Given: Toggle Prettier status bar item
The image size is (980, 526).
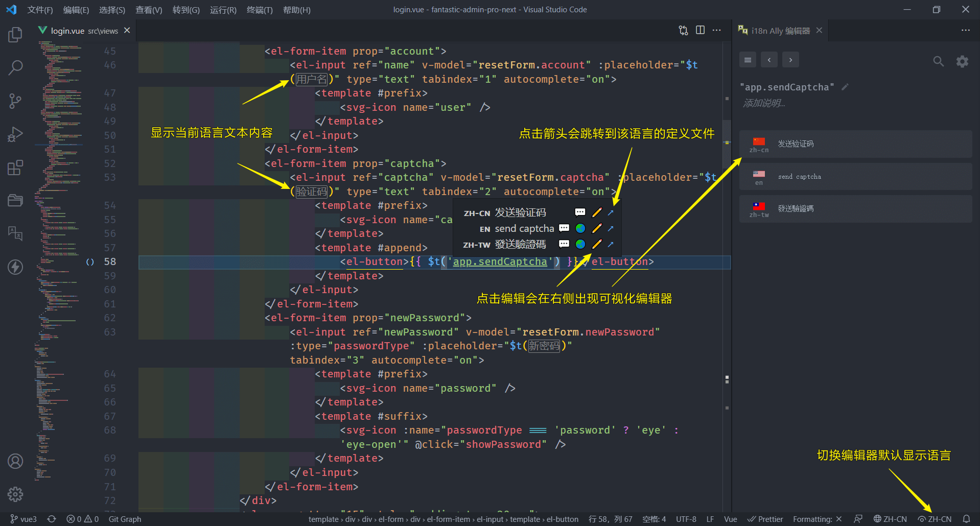Looking at the screenshot, I should 765,519.
